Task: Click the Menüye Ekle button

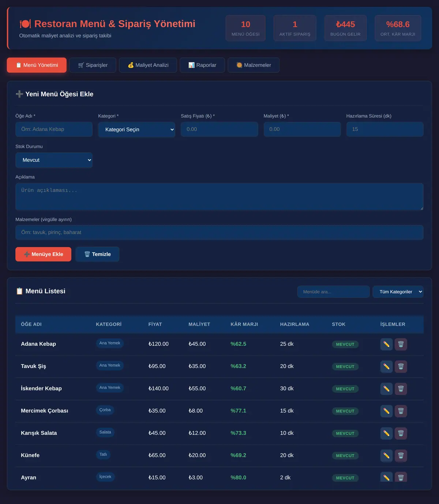Action: pos(43,254)
